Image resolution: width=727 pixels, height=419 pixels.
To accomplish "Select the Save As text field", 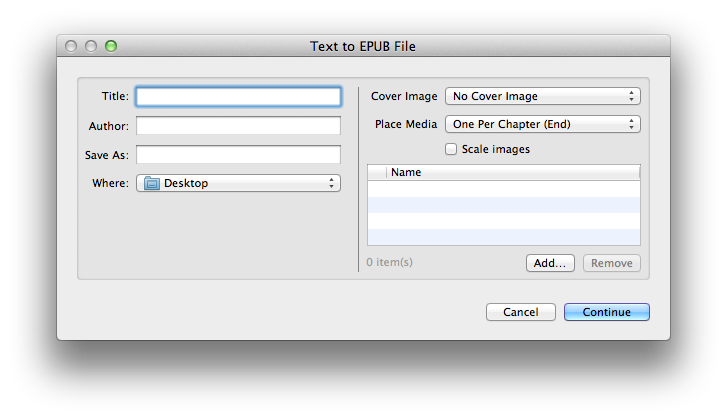I will pyautogui.click(x=238, y=155).
